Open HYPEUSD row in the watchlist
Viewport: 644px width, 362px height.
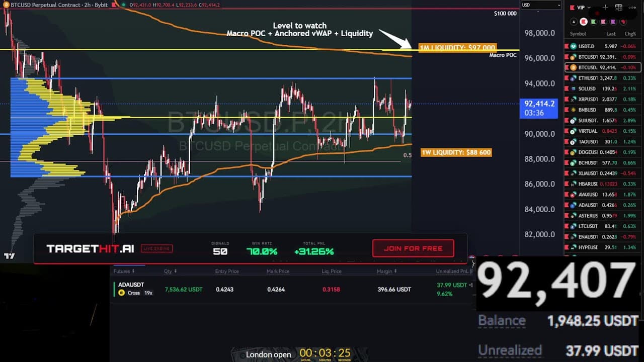point(603,247)
